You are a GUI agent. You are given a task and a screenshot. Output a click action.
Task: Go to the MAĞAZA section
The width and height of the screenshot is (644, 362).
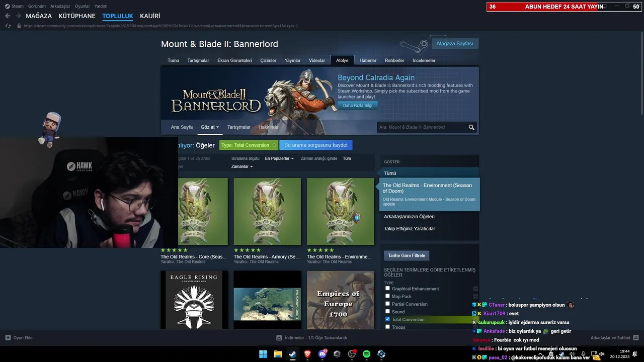click(39, 16)
